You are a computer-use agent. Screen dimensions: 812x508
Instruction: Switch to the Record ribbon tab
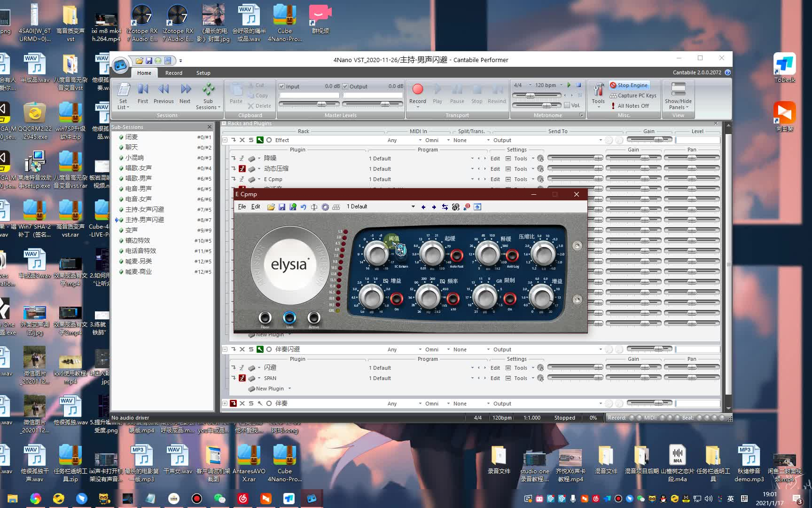tap(174, 73)
